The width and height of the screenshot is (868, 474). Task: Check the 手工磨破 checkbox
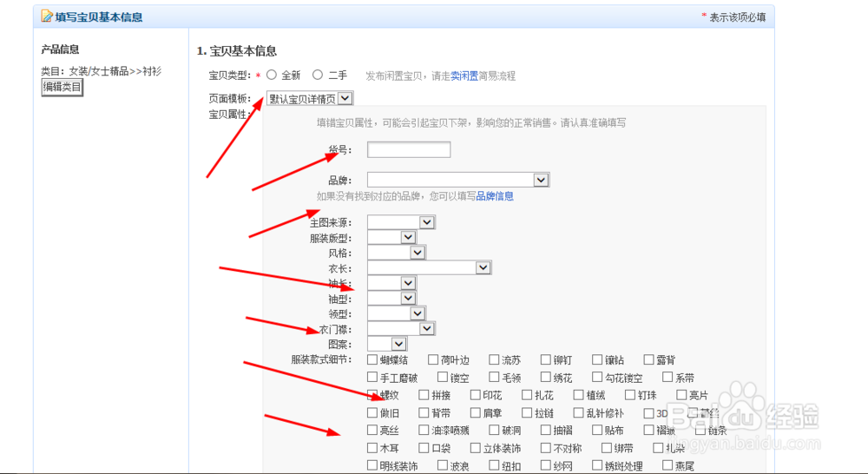click(372, 377)
